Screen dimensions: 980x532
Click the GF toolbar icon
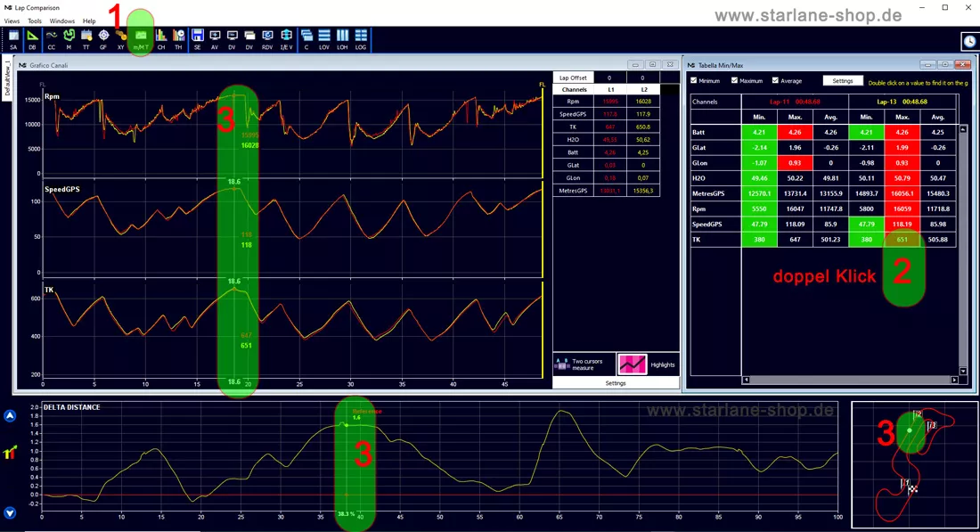[x=103, y=38]
